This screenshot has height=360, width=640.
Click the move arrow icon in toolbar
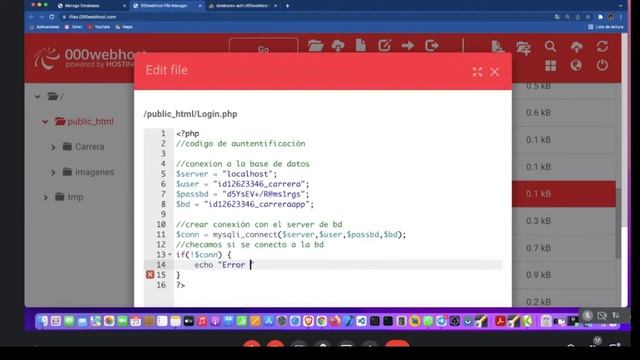(x=407, y=45)
